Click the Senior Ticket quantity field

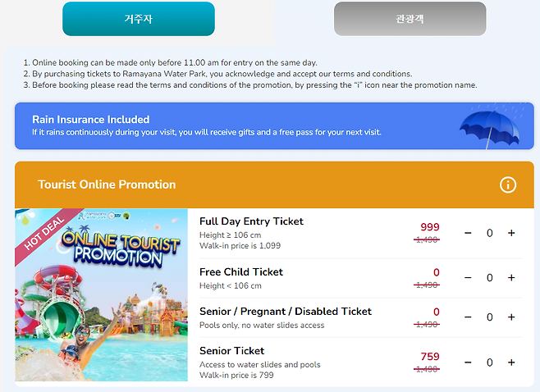490,362
